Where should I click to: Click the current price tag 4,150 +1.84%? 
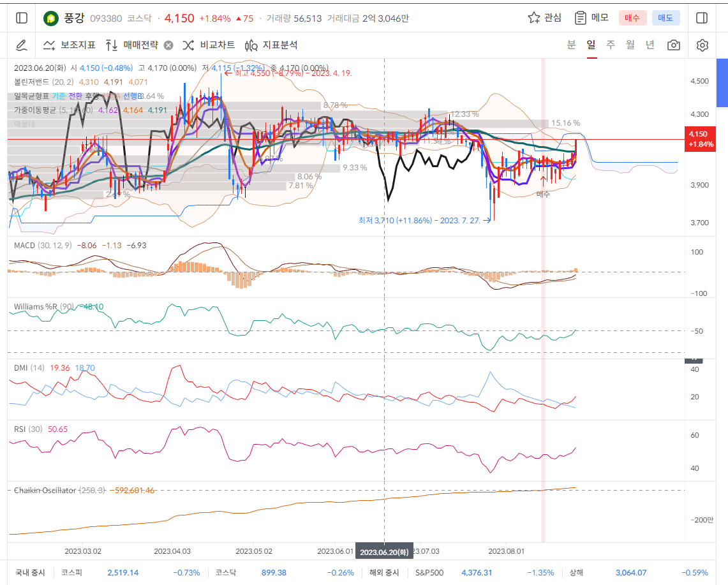(x=700, y=139)
